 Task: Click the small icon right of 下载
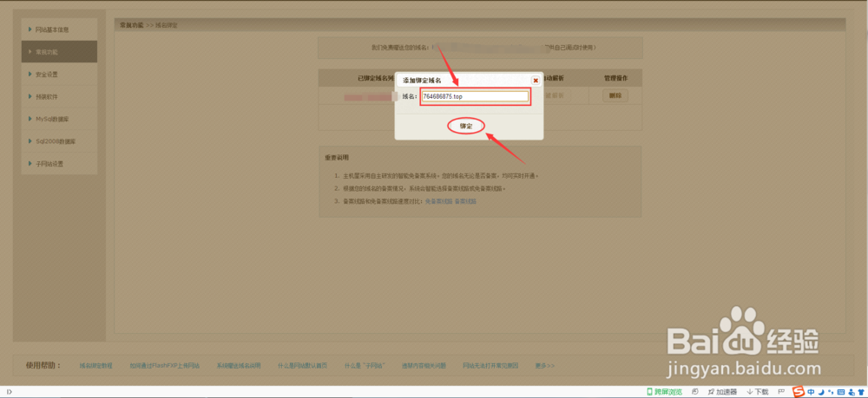(781, 391)
